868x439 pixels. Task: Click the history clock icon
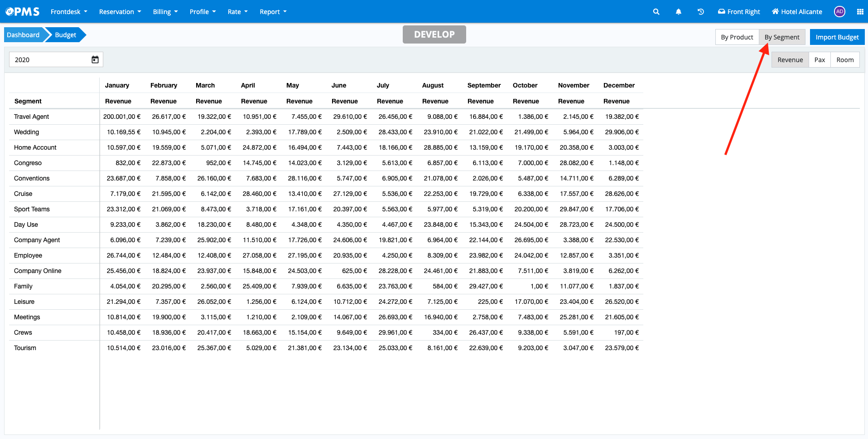700,12
